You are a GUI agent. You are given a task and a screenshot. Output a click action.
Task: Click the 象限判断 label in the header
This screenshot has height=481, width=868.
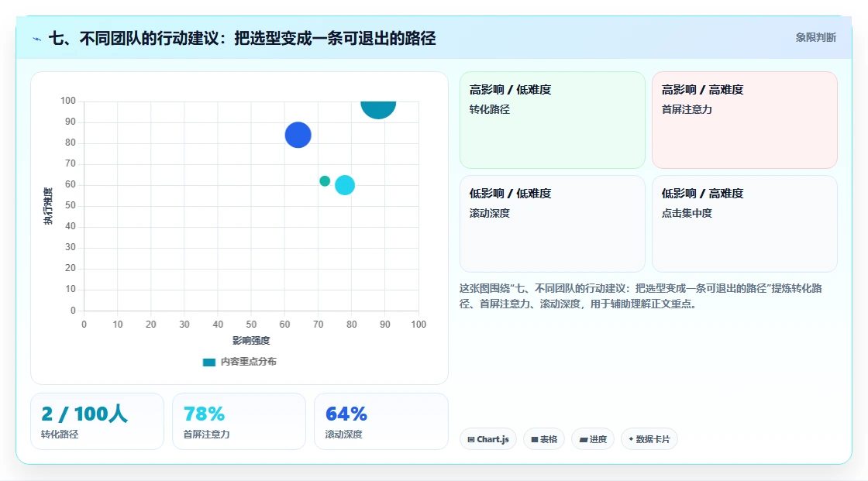coord(815,38)
